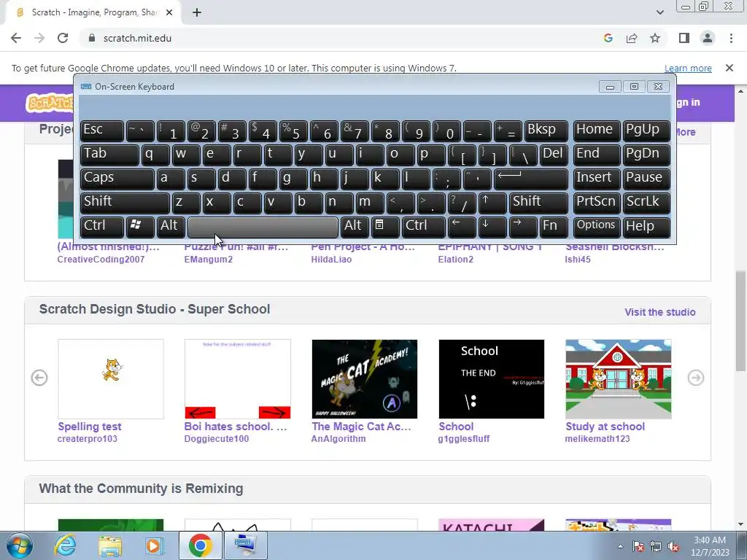Dismiss the Chrome update notification bar
The width and height of the screenshot is (747, 560).
pos(729,68)
